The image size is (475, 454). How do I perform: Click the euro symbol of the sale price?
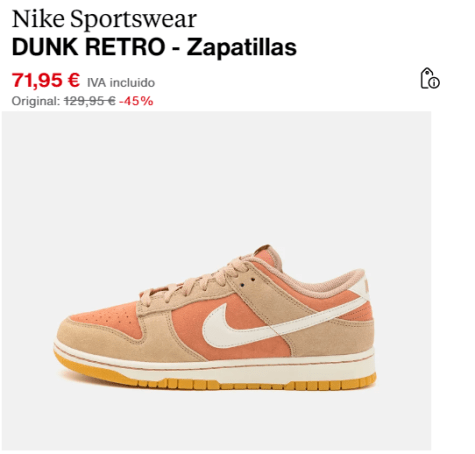click(74, 80)
